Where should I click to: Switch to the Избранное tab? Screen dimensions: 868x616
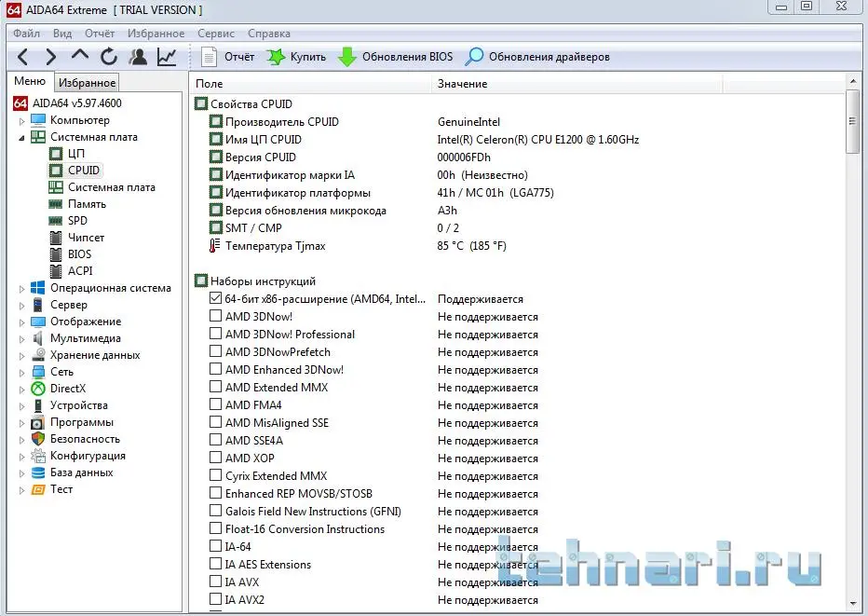[x=88, y=83]
